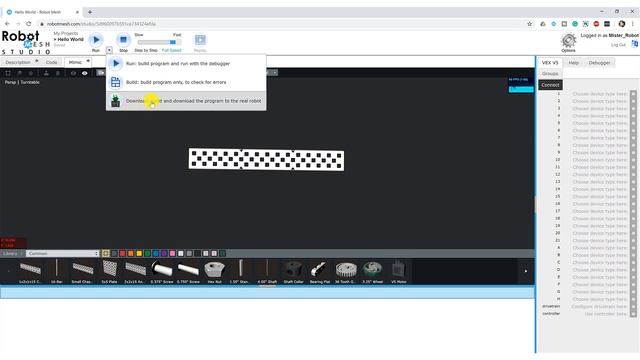Click the yellow-outlined grid filter icon
The height and width of the screenshot is (360, 640).
click(106, 253)
